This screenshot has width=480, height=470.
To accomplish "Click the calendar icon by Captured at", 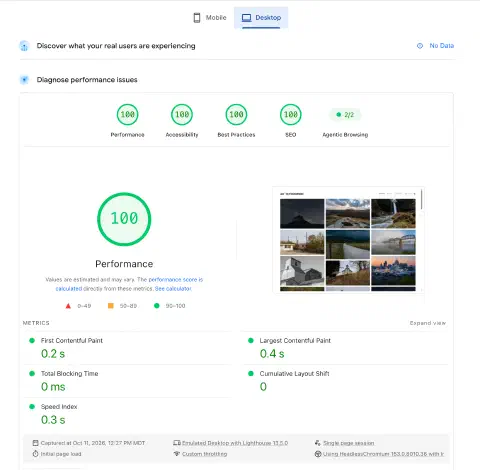I will tap(35, 443).
